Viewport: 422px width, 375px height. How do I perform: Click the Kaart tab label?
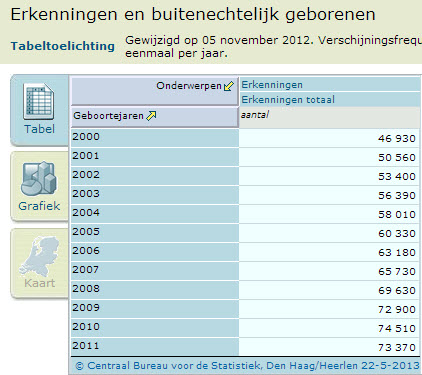coord(39,283)
